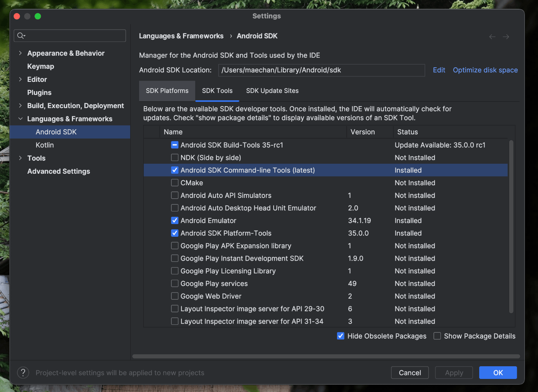The height and width of the screenshot is (392, 538).
Task: Click the Cancel button
Action: coord(410,372)
